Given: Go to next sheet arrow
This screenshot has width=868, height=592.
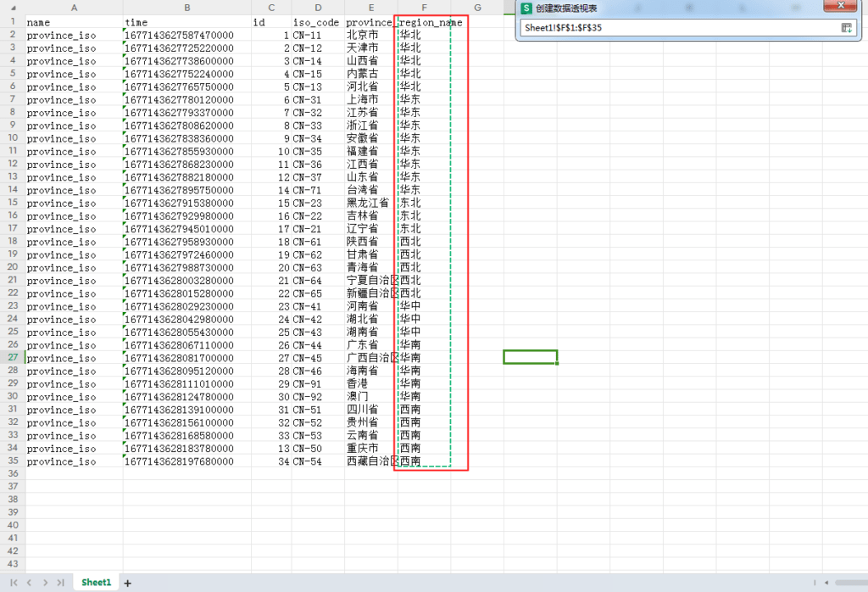Looking at the screenshot, I should tap(44, 583).
